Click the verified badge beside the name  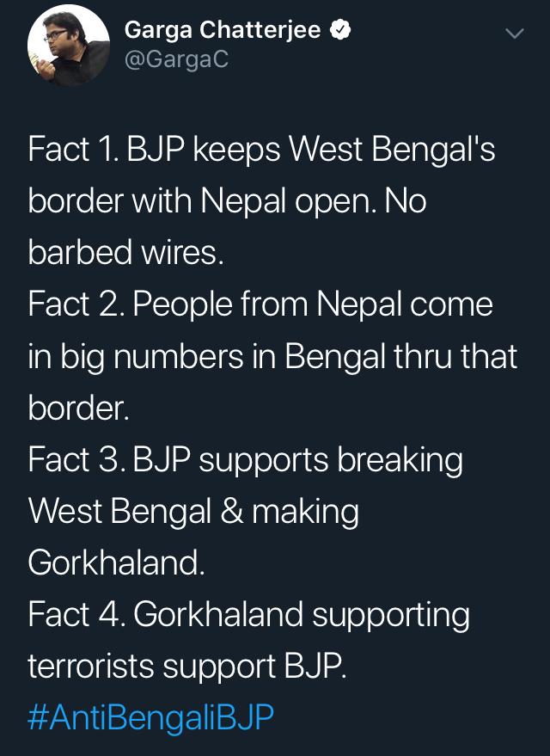click(x=340, y=30)
